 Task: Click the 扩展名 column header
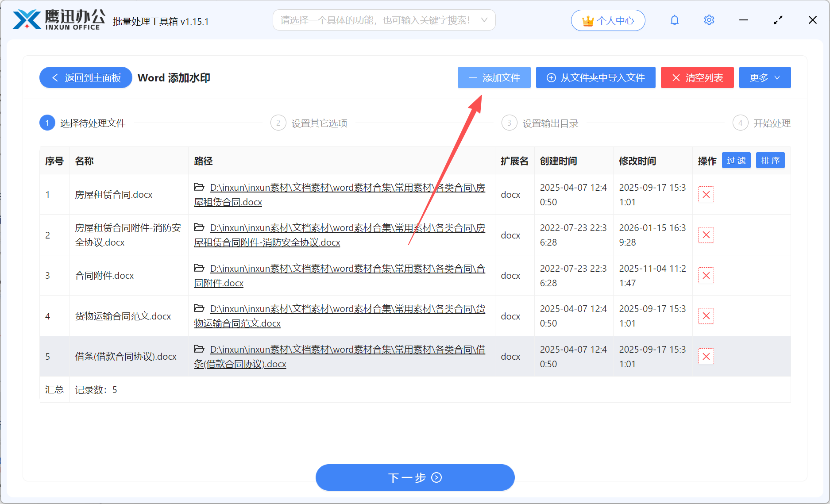514,161
